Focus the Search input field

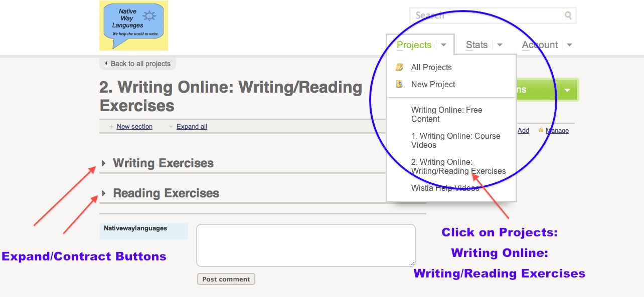click(x=485, y=16)
